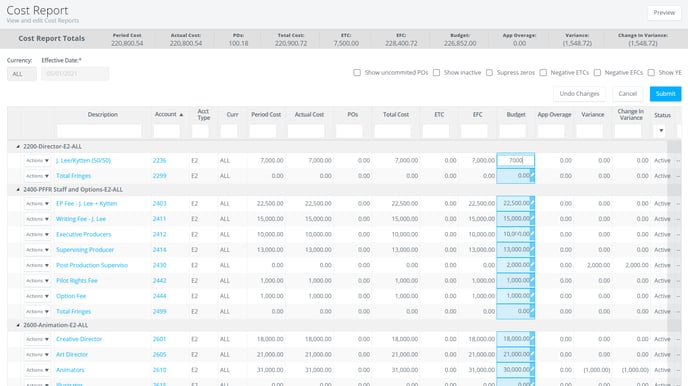Open account 2403 link
The height and width of the screenshot is (386, 688).
click(x=159, y=204)
